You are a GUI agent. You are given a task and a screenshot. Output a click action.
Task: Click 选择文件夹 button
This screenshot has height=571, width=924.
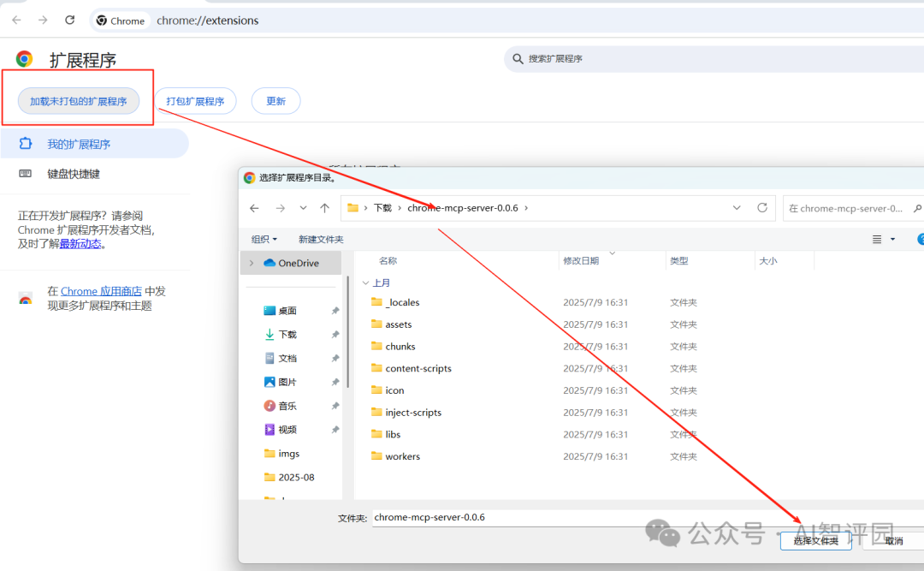click(x=815, y=540)
